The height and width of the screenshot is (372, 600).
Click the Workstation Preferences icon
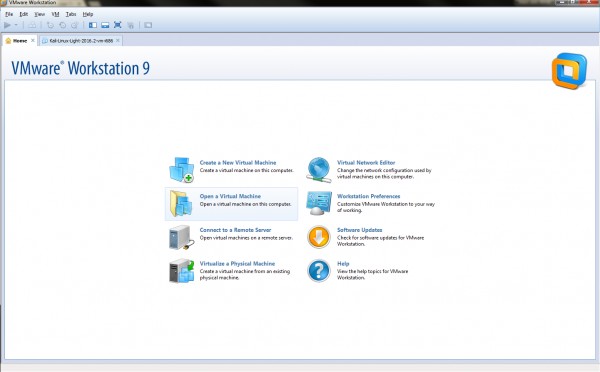pos(319,203)
